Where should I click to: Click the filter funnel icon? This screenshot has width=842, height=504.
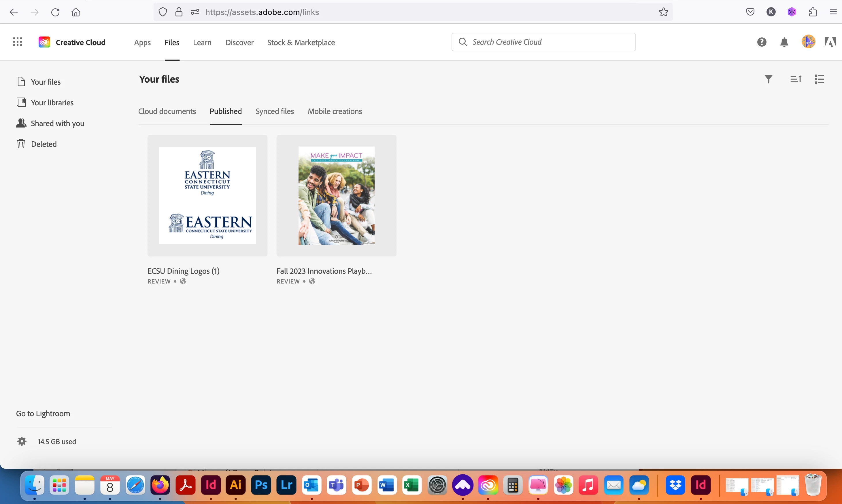point(768,79)
